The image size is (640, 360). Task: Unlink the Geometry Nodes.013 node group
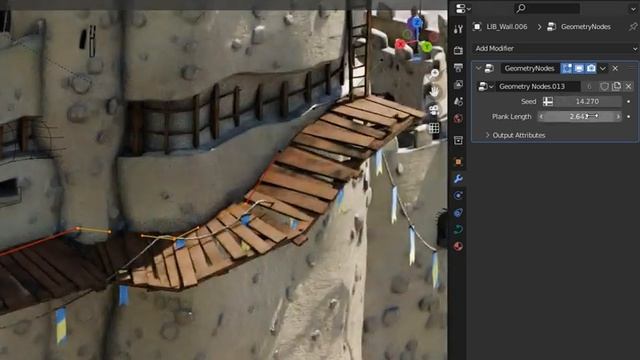(x=629, y=86)
